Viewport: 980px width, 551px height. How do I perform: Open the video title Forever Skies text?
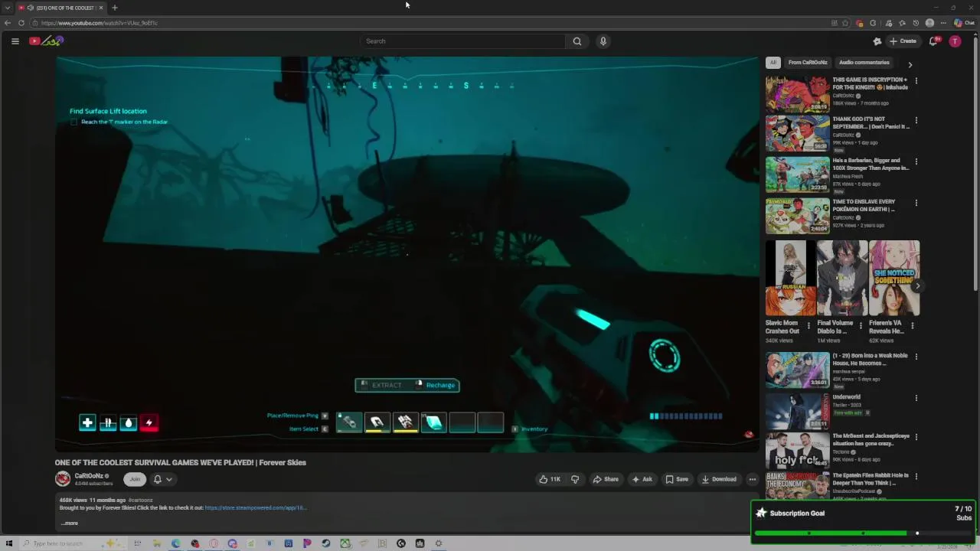pyautogui.click(x=180, y=462)
